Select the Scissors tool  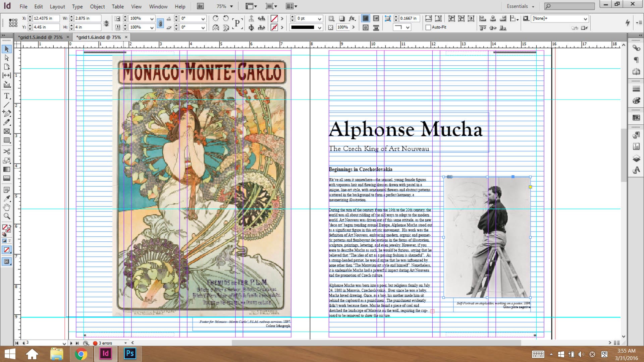pos(7,152)
